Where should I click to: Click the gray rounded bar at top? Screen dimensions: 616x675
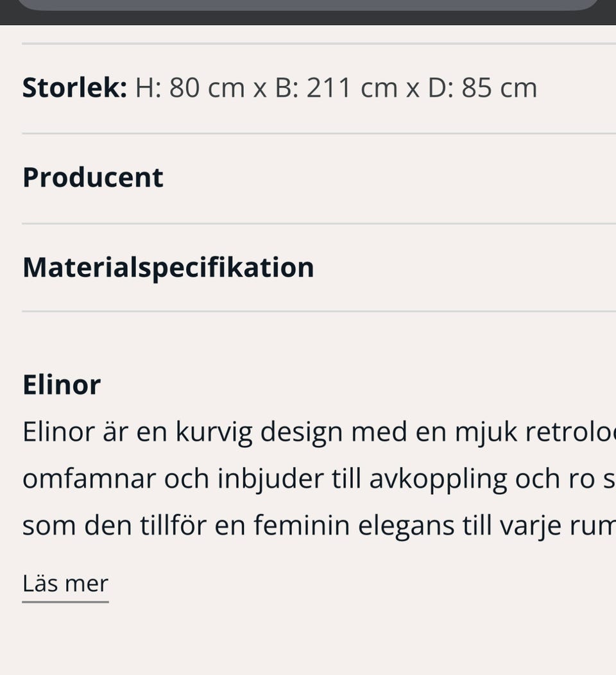[x=308, y=4]
